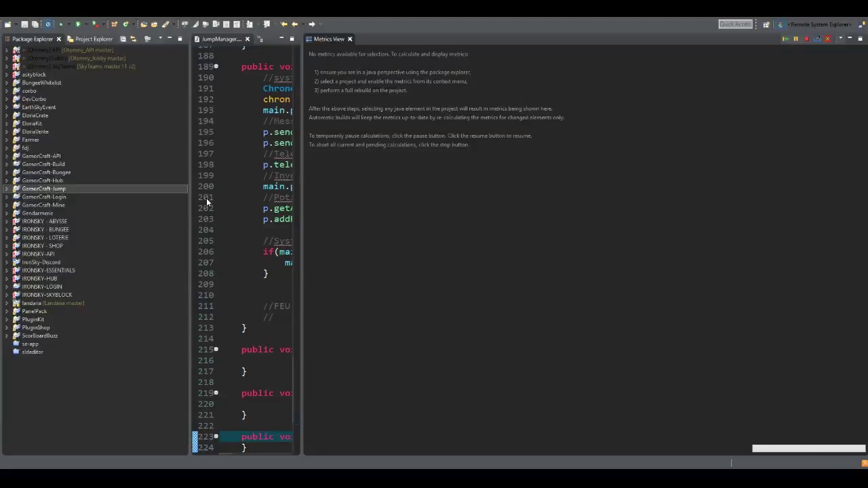Expand the GamorCraft-Jump project node
Image resolution: width=868 pixels, height=488 pixels.
tap(7, 188)
